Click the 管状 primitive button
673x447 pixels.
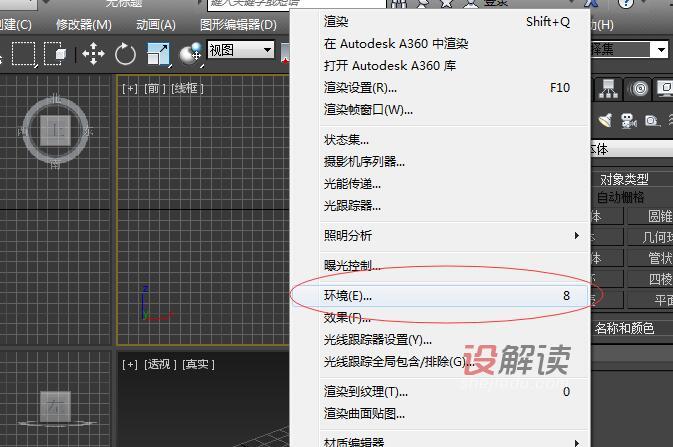point(650,258)
